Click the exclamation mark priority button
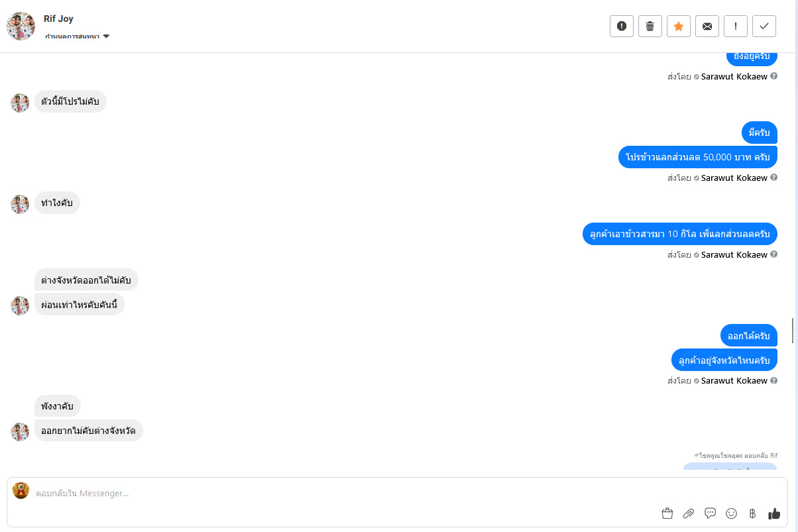 pyautogui.click(x=736, y=26)
